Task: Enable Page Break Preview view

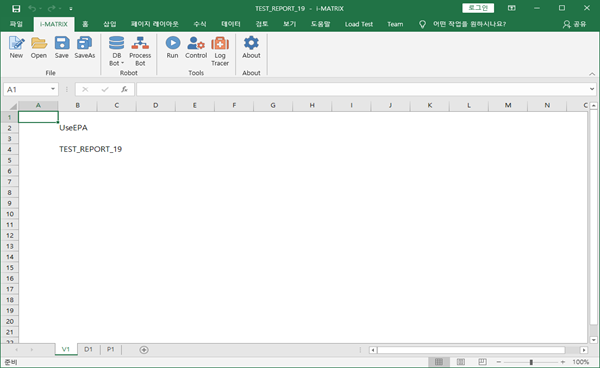Action: point(483,362)
